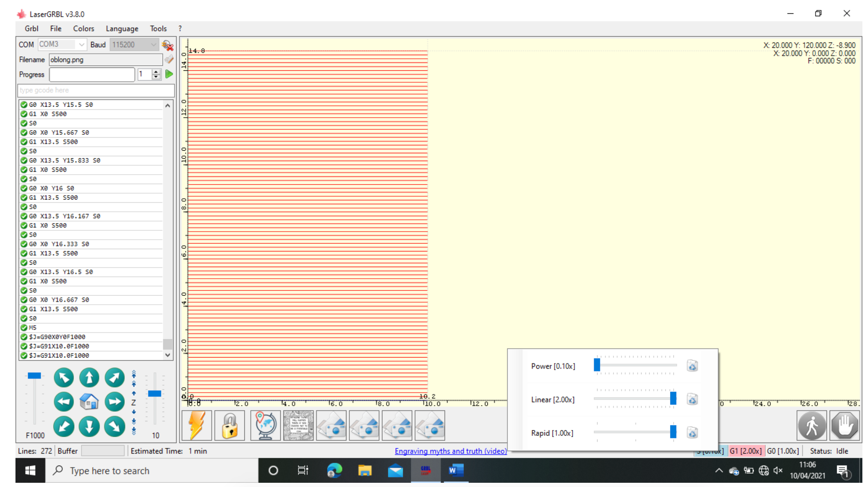Open the Tools menu
The height and width of the screenshot is (487, 868).
[x=158, y=29]
